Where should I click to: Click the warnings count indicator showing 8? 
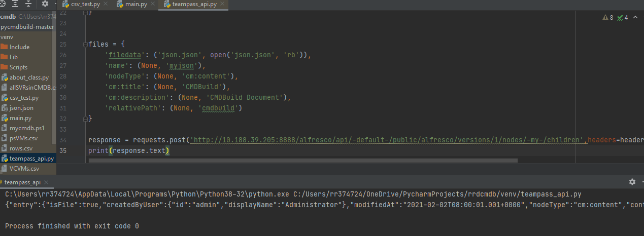608,17
